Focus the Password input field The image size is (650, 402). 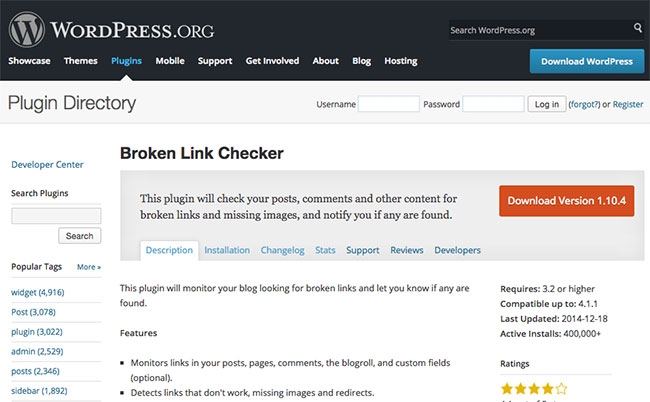pos(493,104)
